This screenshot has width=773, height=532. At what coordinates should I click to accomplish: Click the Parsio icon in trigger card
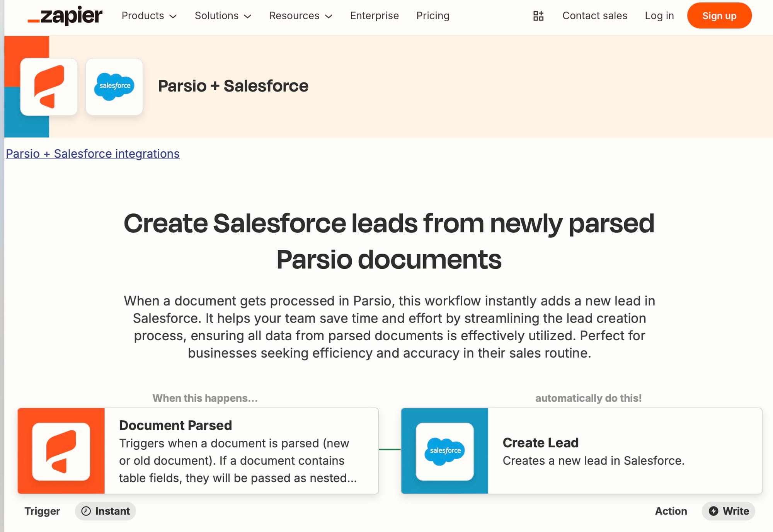pyautogui.click(x=61, y=451)
